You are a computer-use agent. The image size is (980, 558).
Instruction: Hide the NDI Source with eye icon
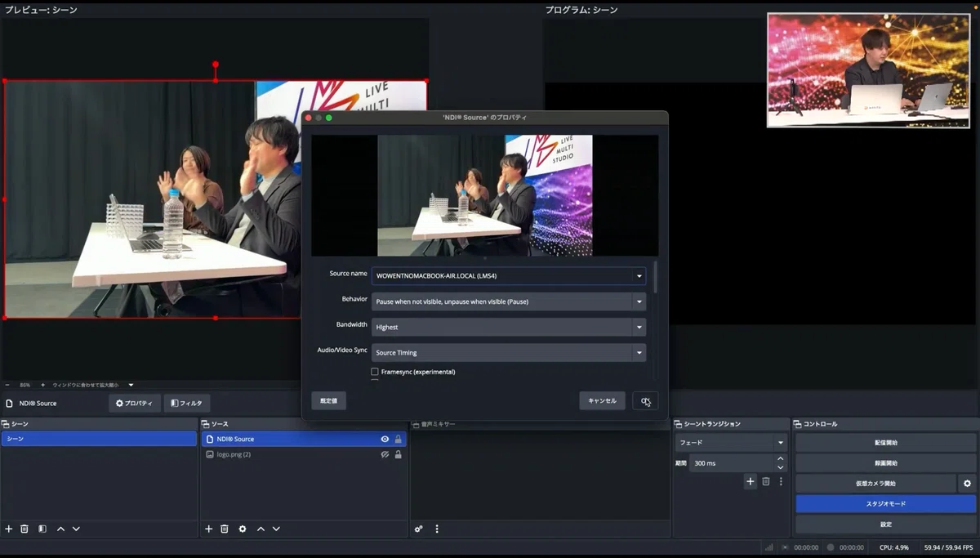385,439
